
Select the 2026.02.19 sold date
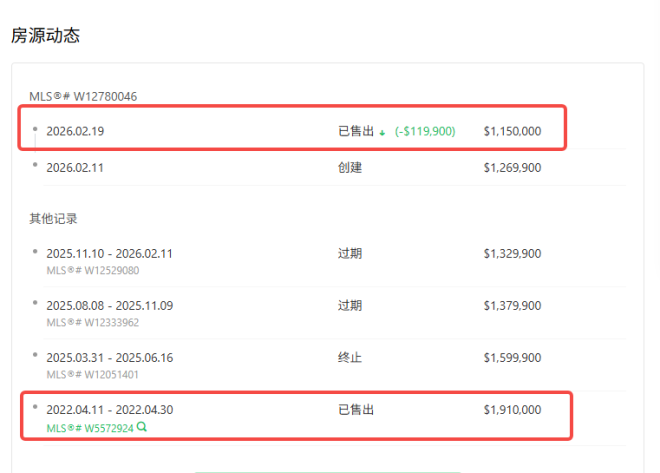point(75,131)
